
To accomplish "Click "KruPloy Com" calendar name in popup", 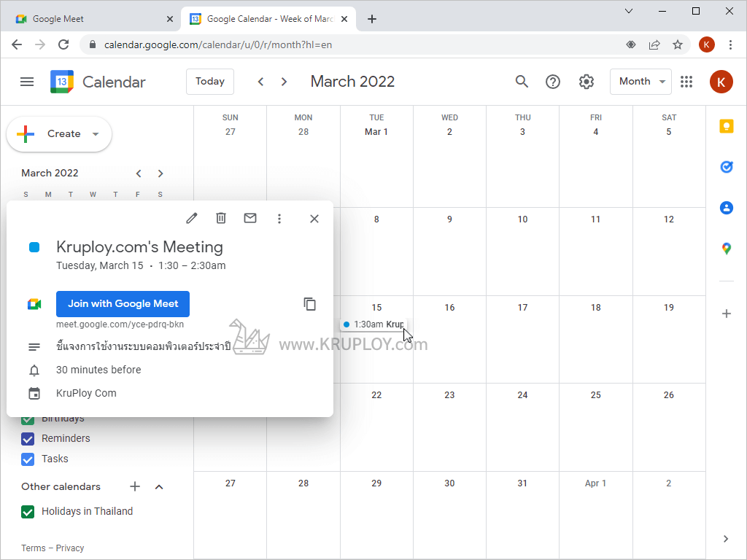I will 86,393.
